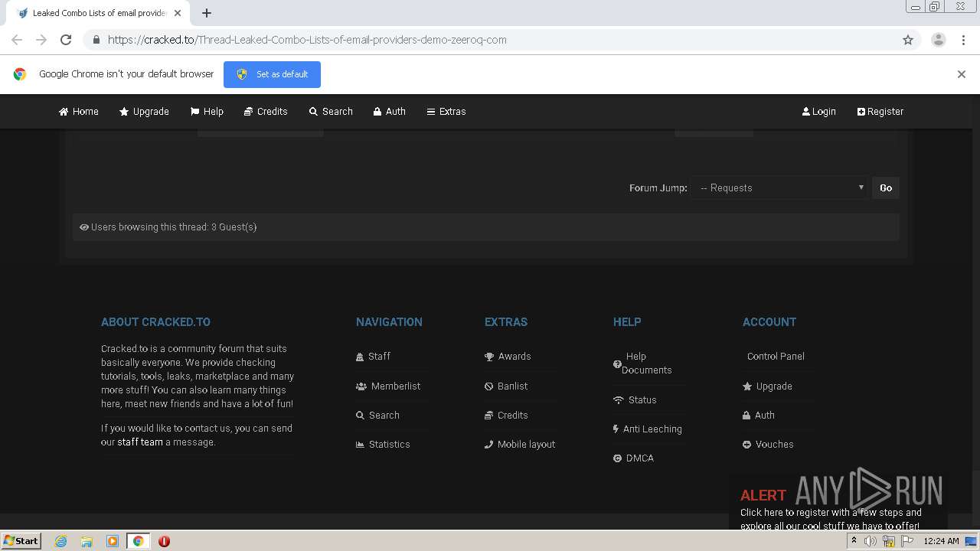Dismiss the default browser infobar
This screenshot has width=980, height=551.
962,74
